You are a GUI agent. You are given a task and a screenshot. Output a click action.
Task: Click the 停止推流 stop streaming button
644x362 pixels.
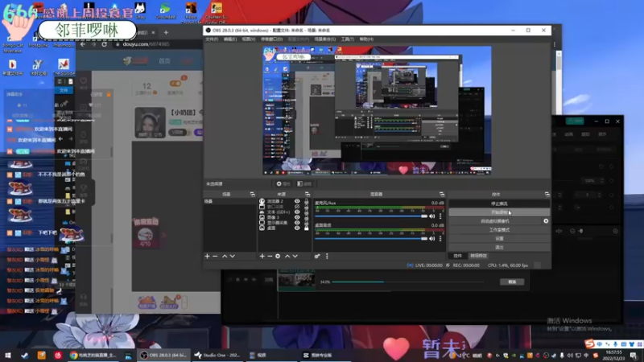pyautogui.click(x=499, y=204)
